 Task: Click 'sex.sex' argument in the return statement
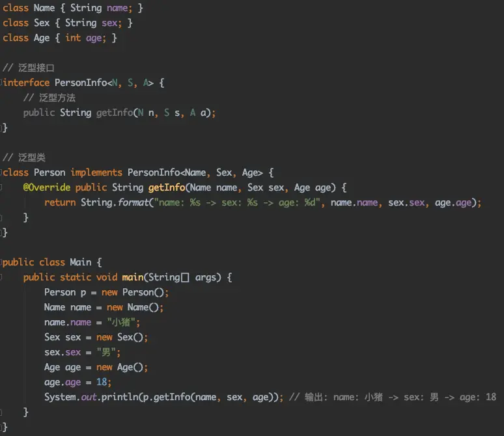click(x=406, y=203)
